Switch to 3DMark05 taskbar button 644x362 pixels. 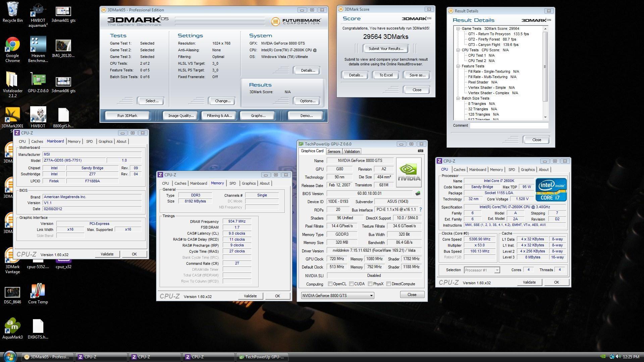click(x=48, y=357)
